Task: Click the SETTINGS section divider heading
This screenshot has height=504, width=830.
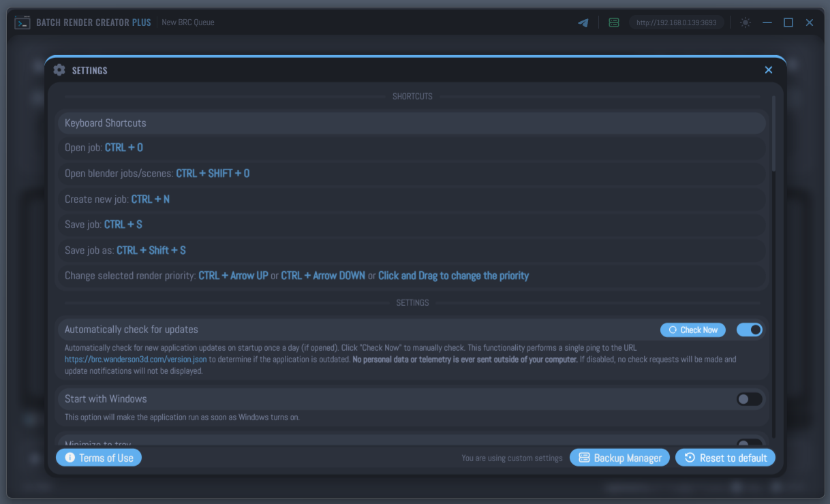Action: pyautogui.click(x=412, y=303)
